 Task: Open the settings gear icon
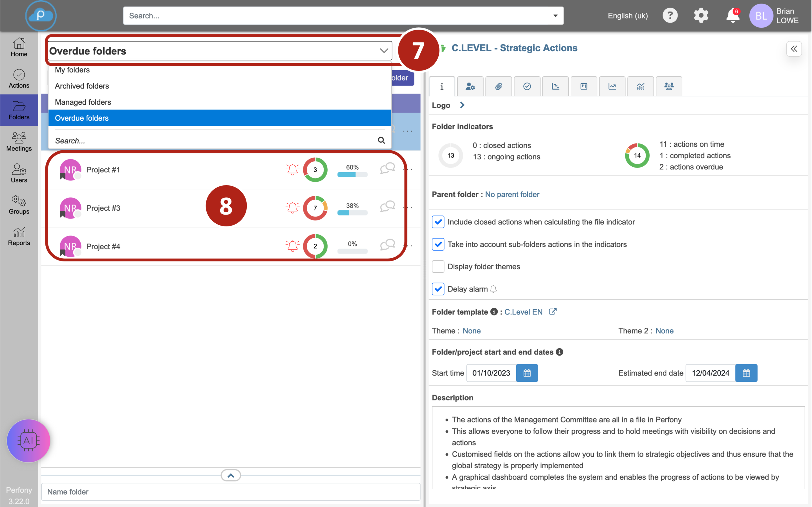(701, 16)
